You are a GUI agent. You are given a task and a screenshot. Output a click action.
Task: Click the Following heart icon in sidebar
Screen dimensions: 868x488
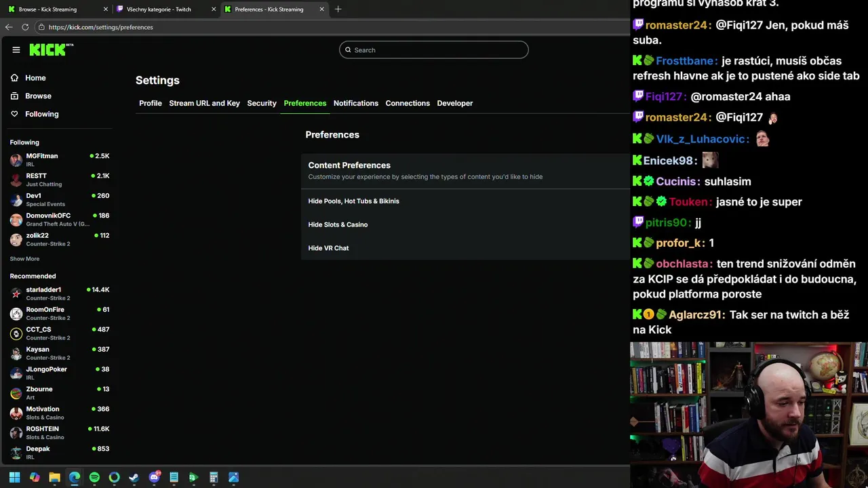[14, 114]
